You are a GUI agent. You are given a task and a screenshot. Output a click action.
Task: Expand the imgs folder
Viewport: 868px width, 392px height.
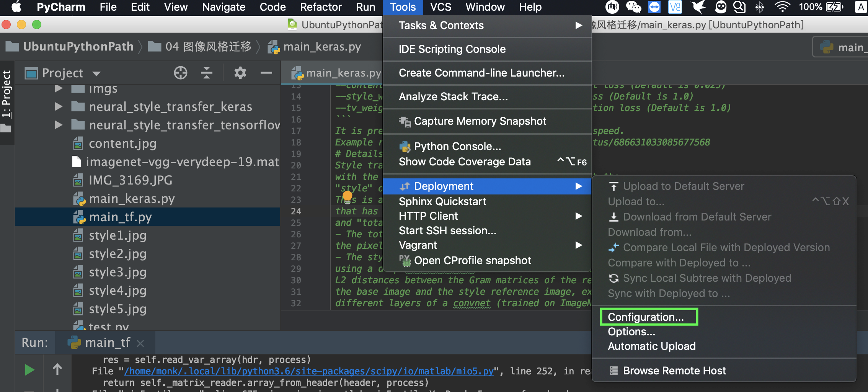point(58,89)
